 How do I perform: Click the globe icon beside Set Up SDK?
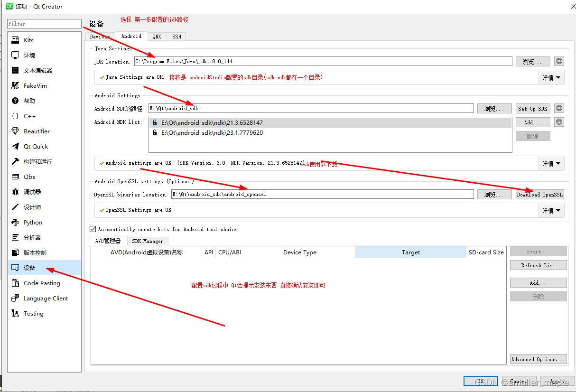559,108
